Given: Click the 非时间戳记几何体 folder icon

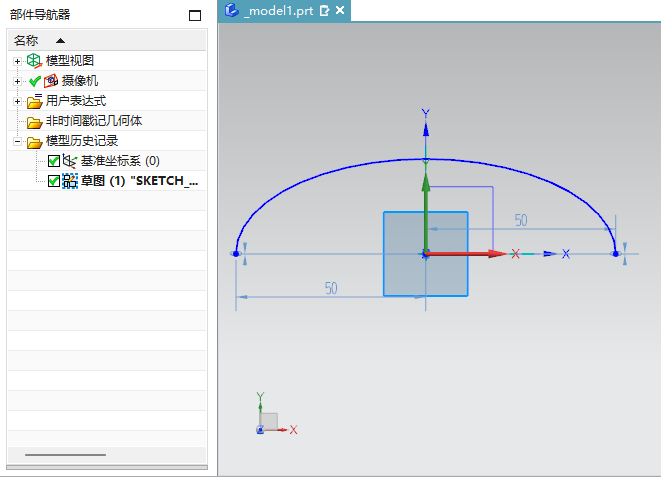Looking at the screenshot, I should point(35,122).
